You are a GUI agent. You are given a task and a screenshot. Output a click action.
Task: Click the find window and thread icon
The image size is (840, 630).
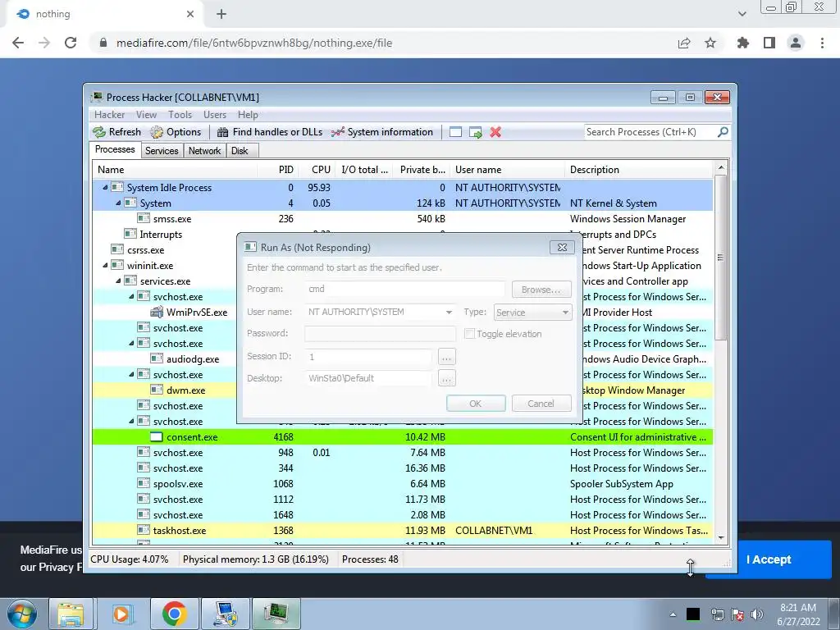475,132
